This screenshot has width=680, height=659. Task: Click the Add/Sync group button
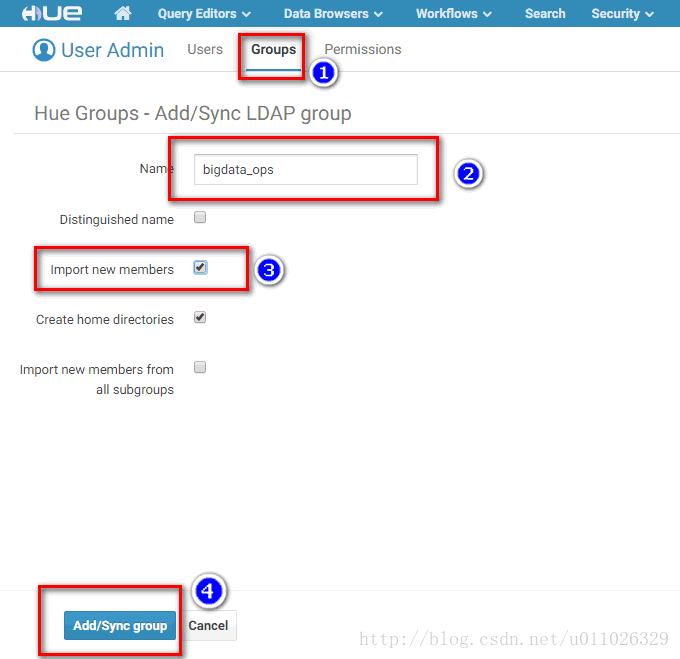(120, 625)
